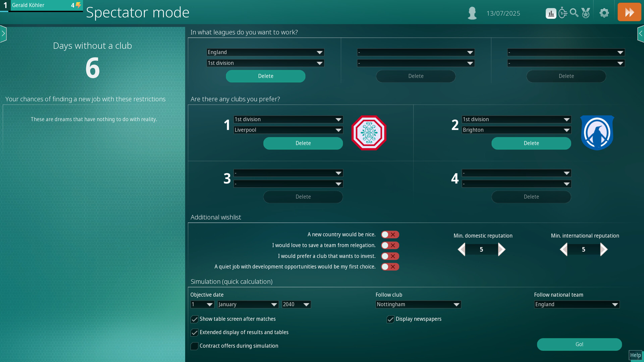Click the medal awards icon
Image resolution: width=644 pixels, height=362 pixels.
[586, 13]
